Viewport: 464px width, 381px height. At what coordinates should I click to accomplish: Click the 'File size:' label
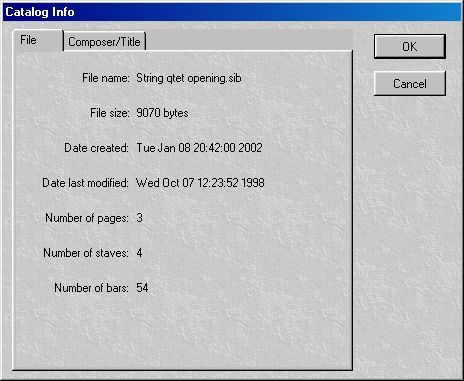click(x=110, y=113)
